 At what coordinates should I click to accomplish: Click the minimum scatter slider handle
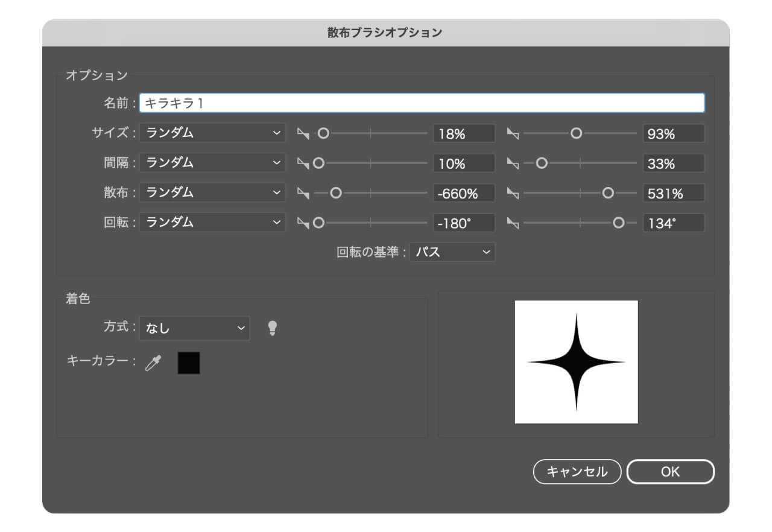[336, 193]
